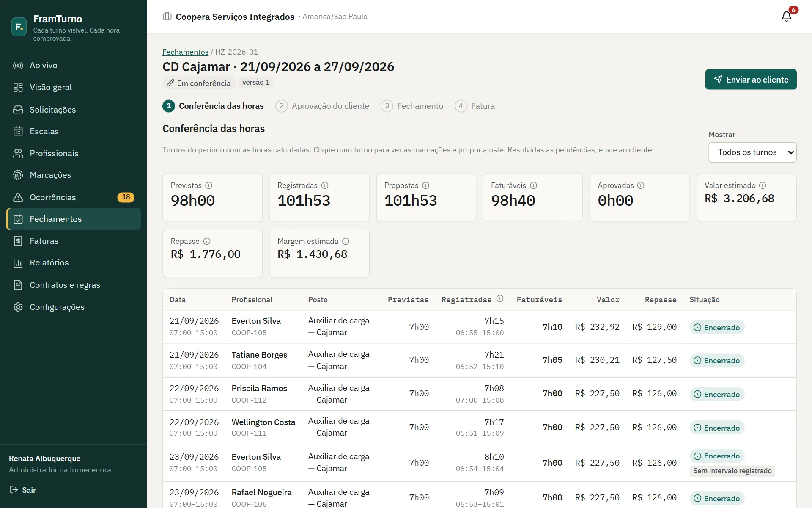
Task: Click Priscila Ramos in the table
Action: tap(259, 388)
